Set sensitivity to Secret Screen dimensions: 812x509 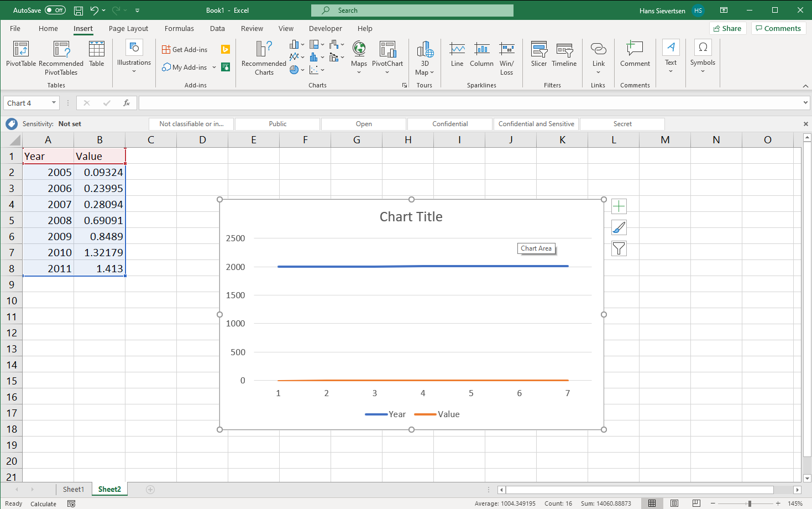point(622,124)
